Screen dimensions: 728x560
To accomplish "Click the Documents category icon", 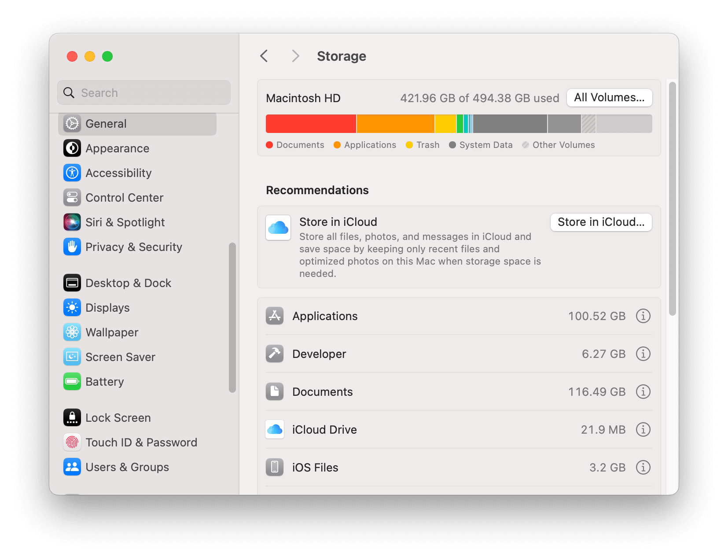I will 275,392.
